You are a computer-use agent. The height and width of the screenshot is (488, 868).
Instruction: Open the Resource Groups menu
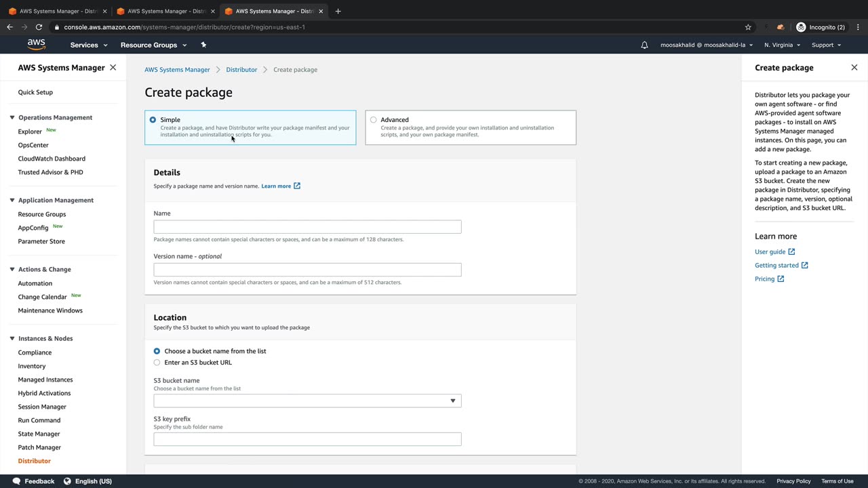[153, 45]
